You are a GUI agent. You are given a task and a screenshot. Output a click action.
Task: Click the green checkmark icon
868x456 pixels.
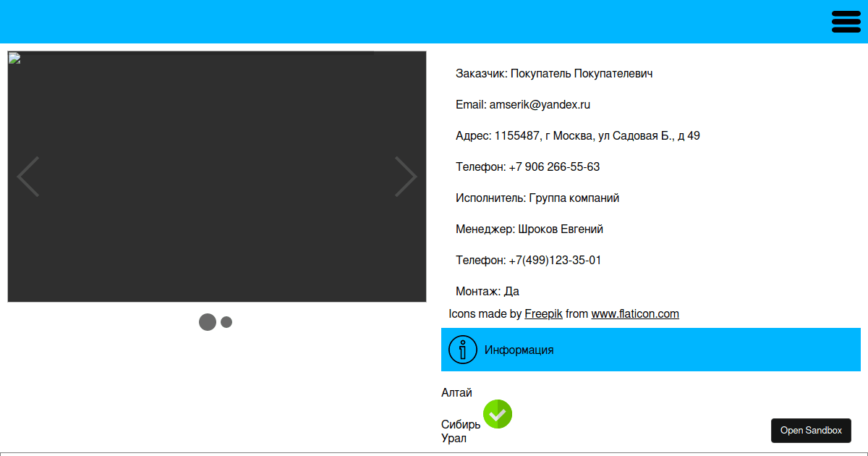click(x=498, y=414)
